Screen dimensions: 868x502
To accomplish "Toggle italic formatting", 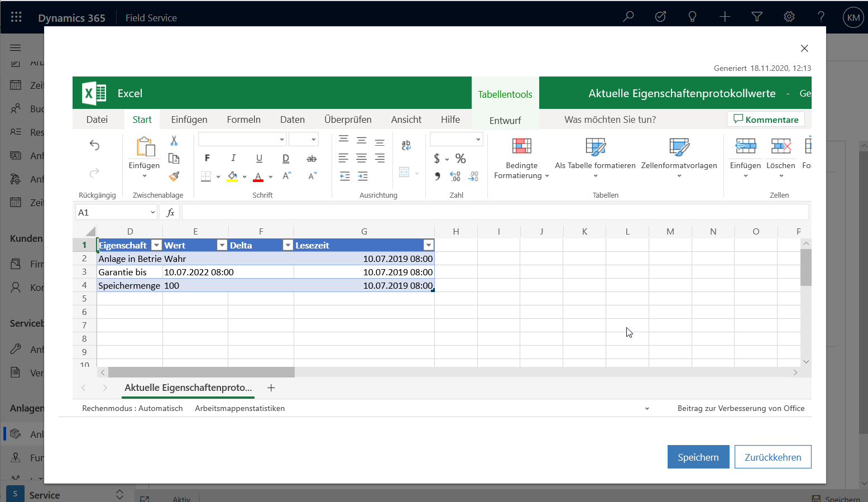I will point(233,158).
